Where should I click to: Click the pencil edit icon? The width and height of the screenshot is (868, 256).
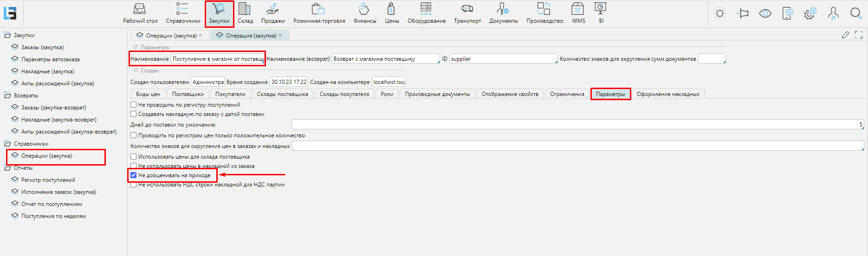point(845,35)
